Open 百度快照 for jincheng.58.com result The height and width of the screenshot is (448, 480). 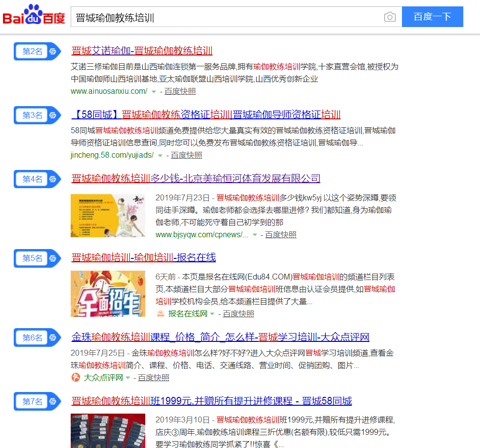(187, 155)
